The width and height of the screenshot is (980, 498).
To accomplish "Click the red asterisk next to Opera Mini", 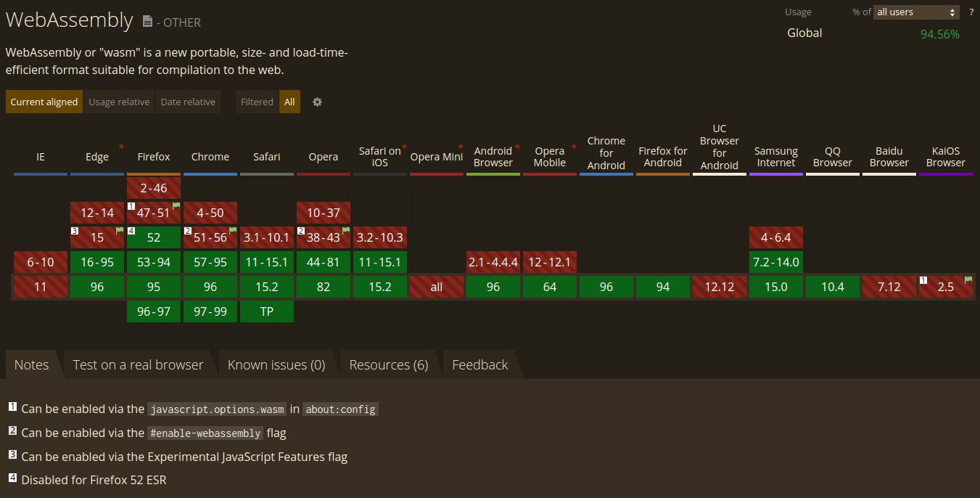I will [x=461, y=147].
